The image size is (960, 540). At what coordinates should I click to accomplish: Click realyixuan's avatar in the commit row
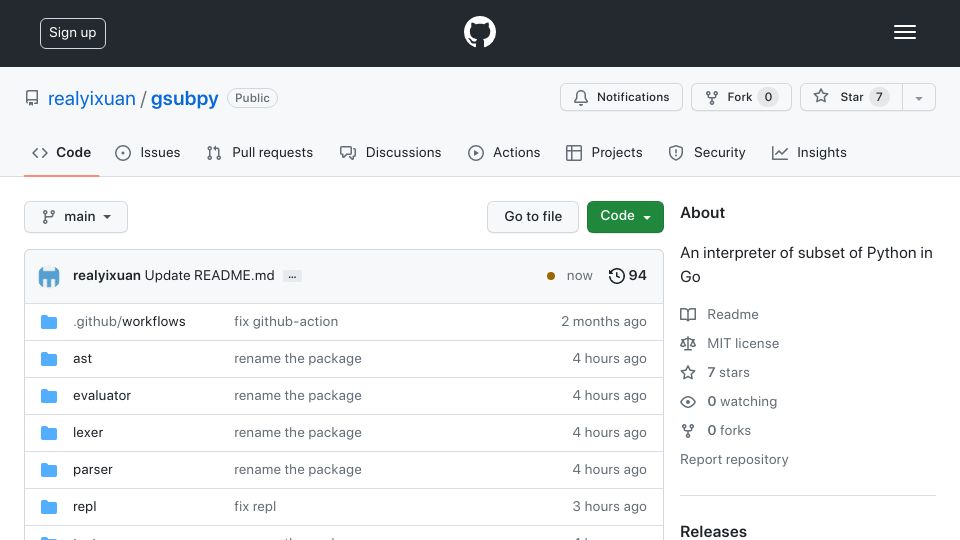(49, 276)
